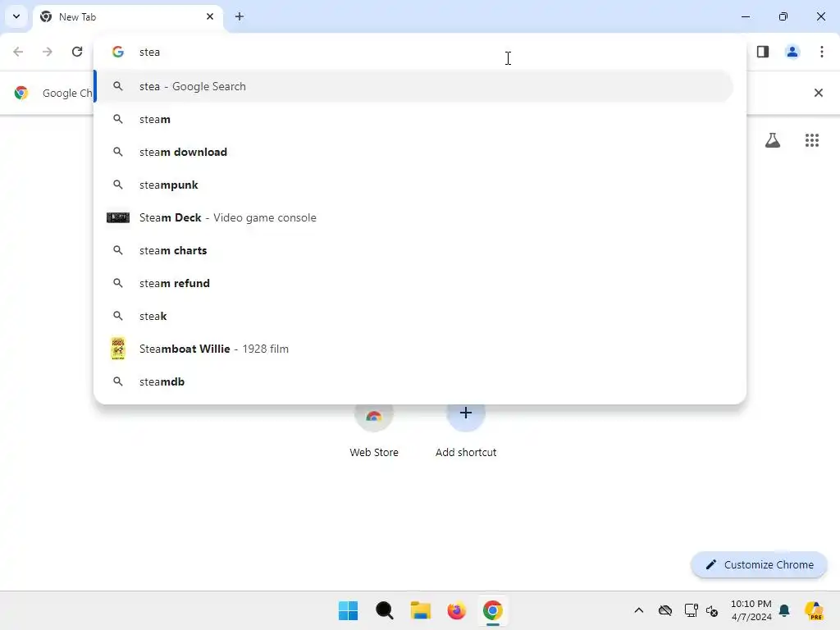
Task: Reload the current page
Action: [77, 52]
